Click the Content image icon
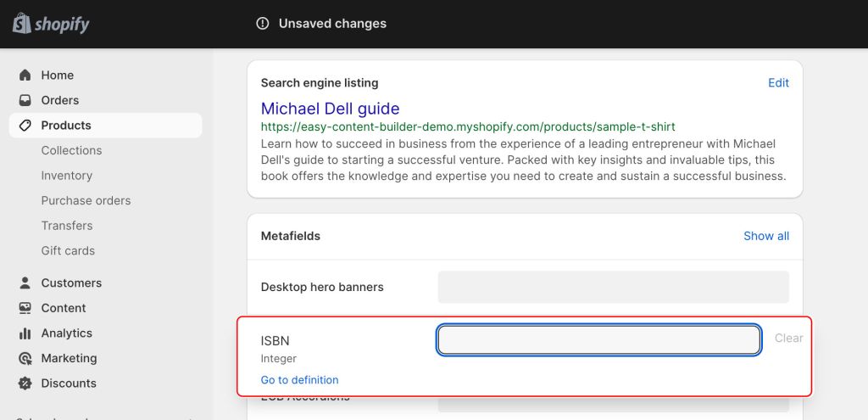This screenshot has width=868, height=420. (x=25, y=308)
